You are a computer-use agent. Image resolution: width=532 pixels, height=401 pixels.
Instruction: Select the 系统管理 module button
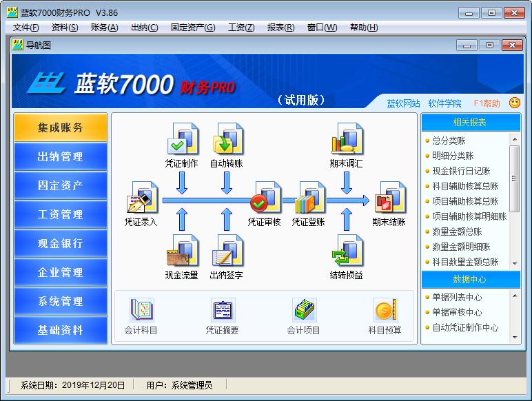(x=61, y=301)
